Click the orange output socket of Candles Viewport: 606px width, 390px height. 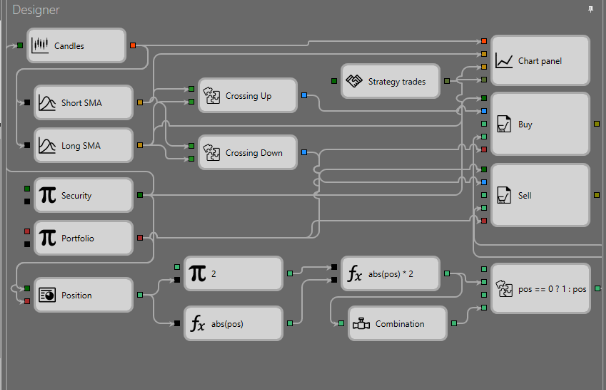[x=133, y=45]
